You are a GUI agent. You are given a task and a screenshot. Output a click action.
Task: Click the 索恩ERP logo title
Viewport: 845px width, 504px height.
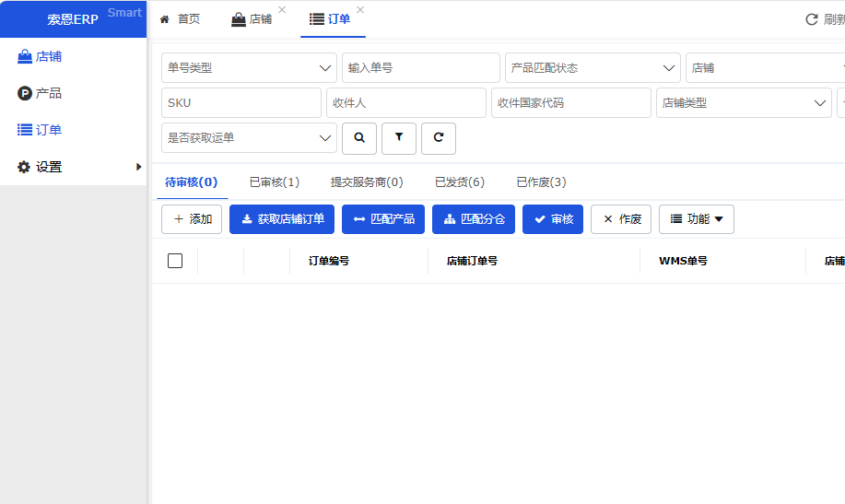(73, 19)
